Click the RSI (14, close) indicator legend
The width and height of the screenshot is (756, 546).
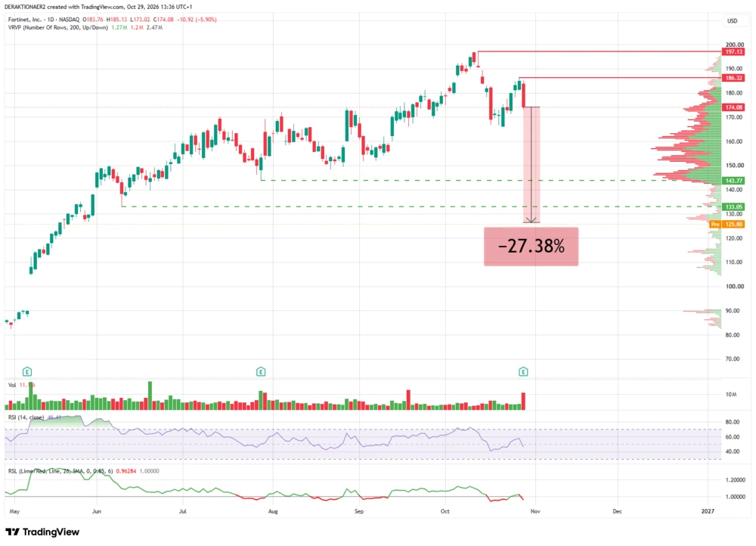(26, 417)
